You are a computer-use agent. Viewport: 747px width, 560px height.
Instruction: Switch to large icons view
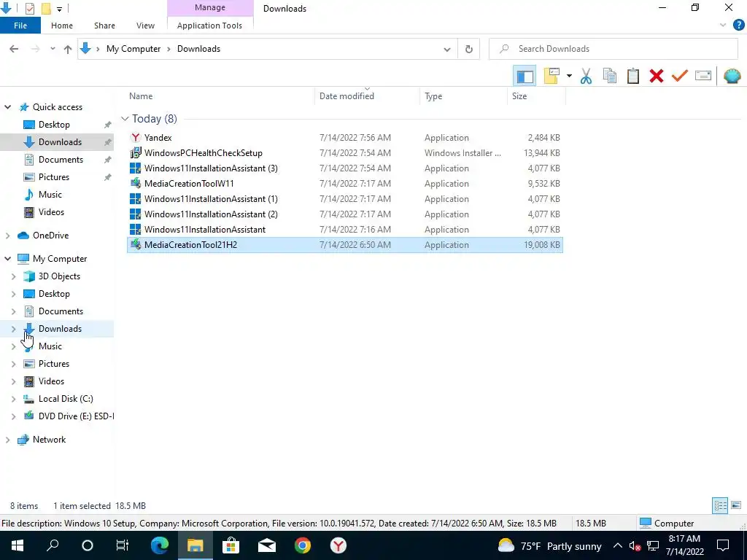click(736, 506)
